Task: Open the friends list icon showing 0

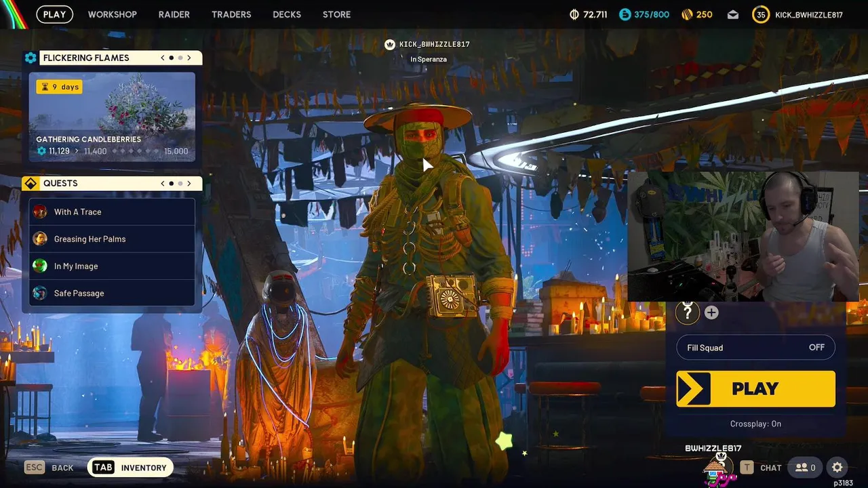Action: [806, 468]
